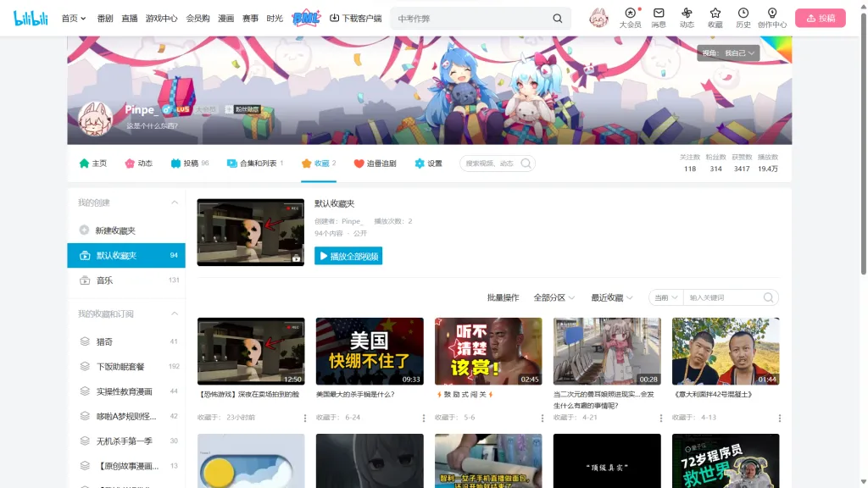Click the keyword search magnifier icon
The height and width of the screenshot is (488, 868).
click(x=768, y=297)
